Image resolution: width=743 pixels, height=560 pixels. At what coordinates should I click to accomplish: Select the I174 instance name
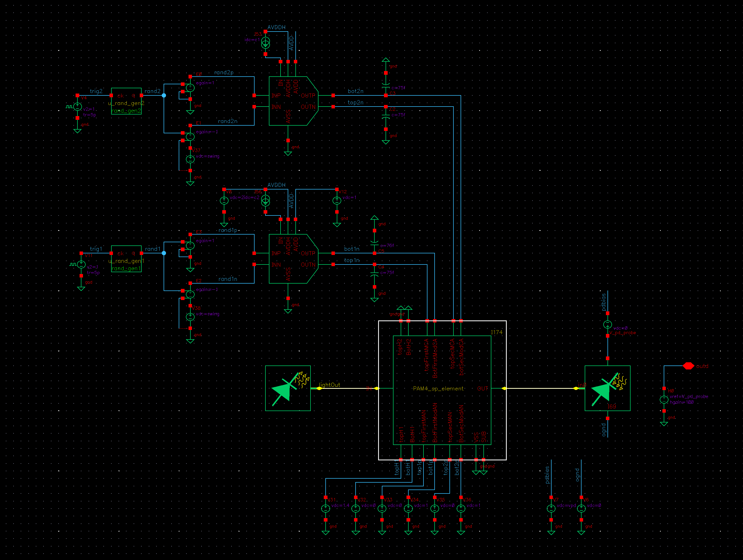[x=496, y=332]
